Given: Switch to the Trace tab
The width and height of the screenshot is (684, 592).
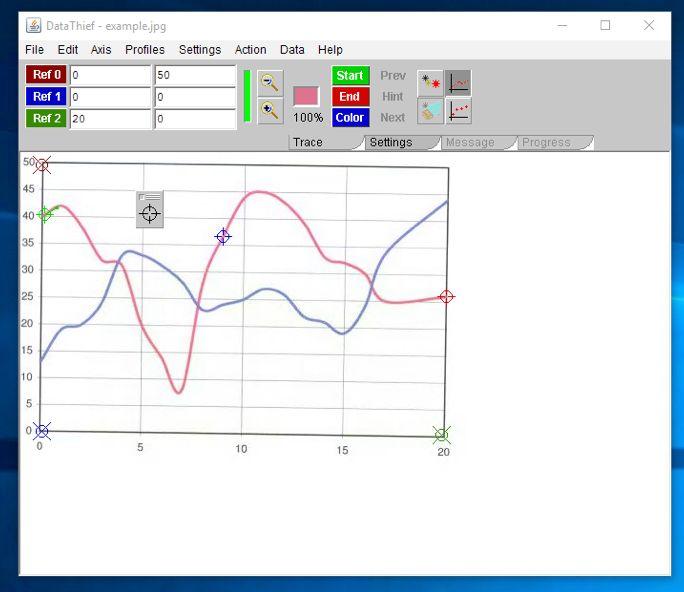Looking at the screenshot, I should click(x=326, y=143).
